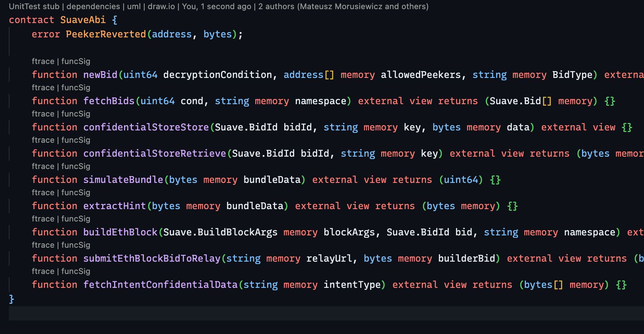Click the data parameter in confidentialStoreStore
Viewport: 644px width, 334px height.
point(518,127)
